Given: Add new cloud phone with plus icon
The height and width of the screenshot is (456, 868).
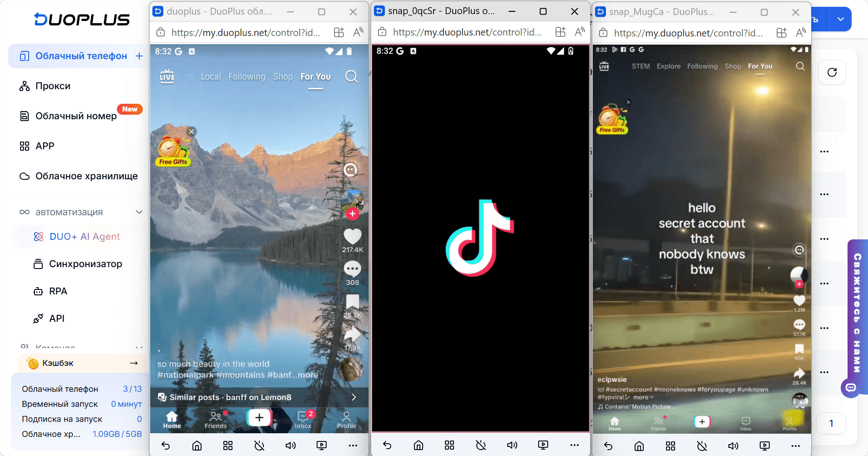Looking at the screenshot, I should tap(139, 56).
